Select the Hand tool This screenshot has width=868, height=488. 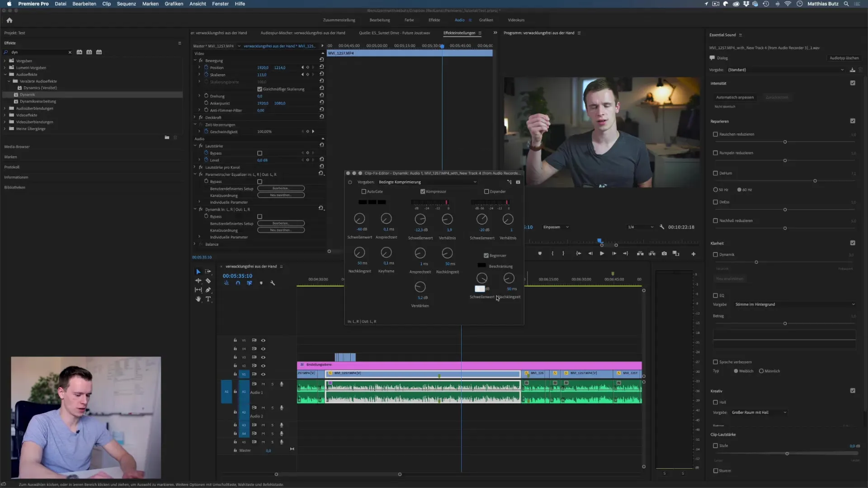coord(198,299)
